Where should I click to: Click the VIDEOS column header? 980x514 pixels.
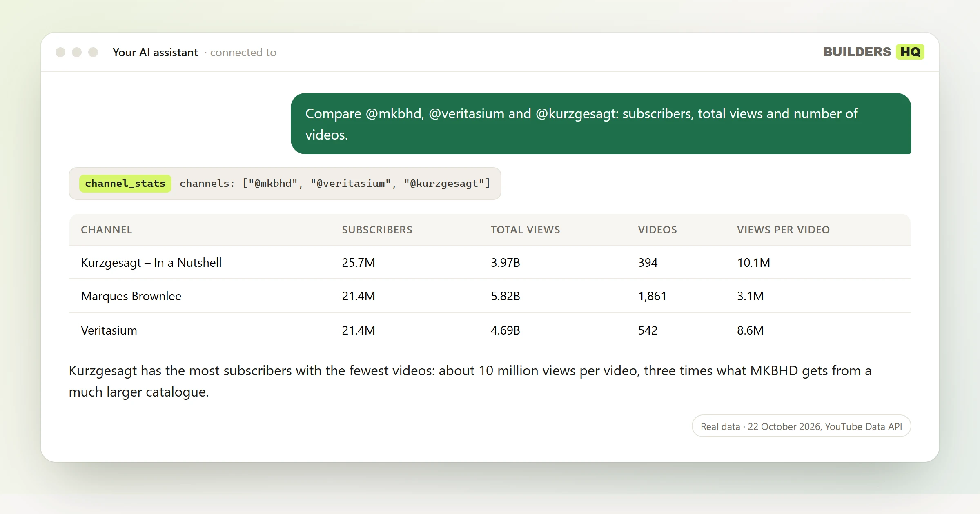657,230
